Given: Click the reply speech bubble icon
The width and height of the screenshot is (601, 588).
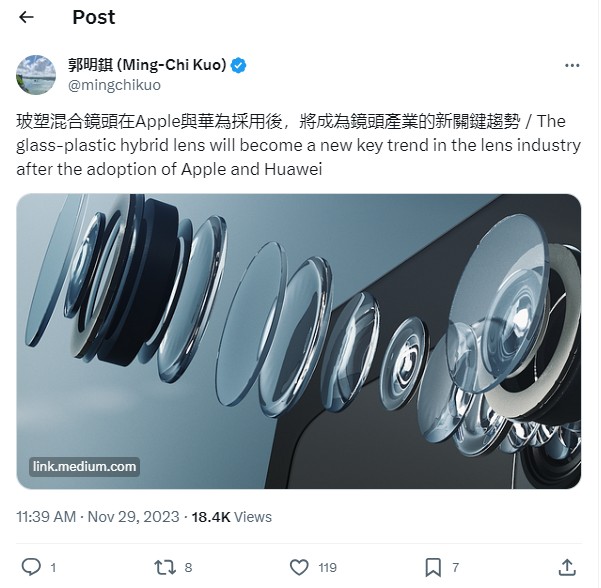Looking at the screenshot, I should coord(31,567).
